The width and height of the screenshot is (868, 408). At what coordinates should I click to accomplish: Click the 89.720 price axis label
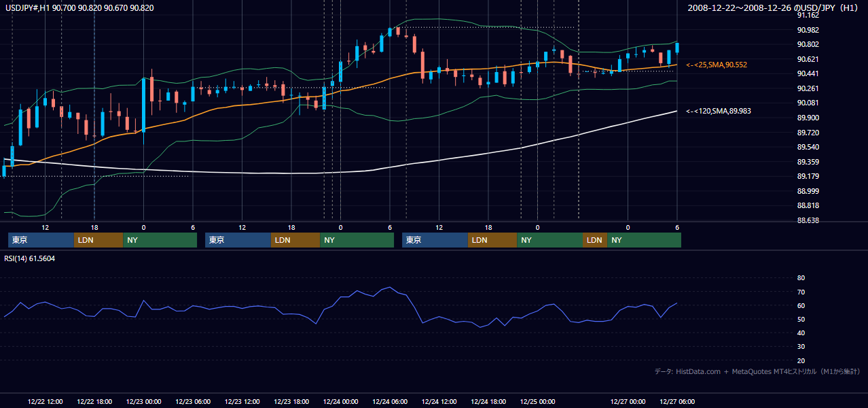point(808,133)
